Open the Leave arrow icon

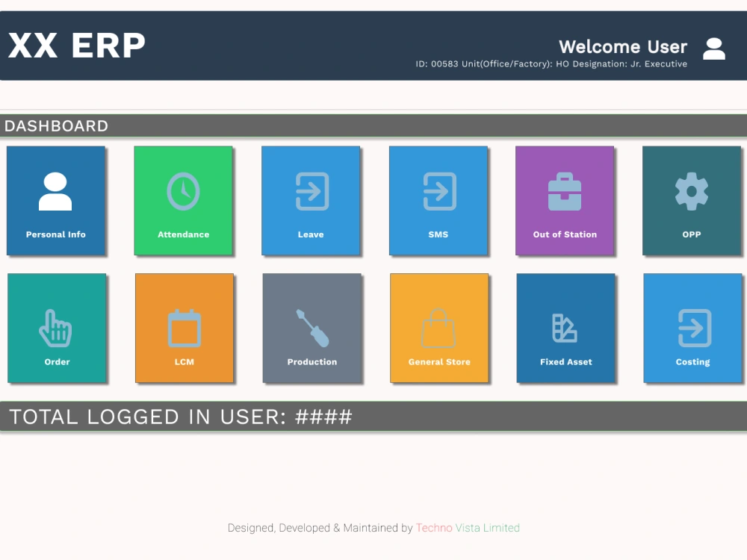pos(312,191)
